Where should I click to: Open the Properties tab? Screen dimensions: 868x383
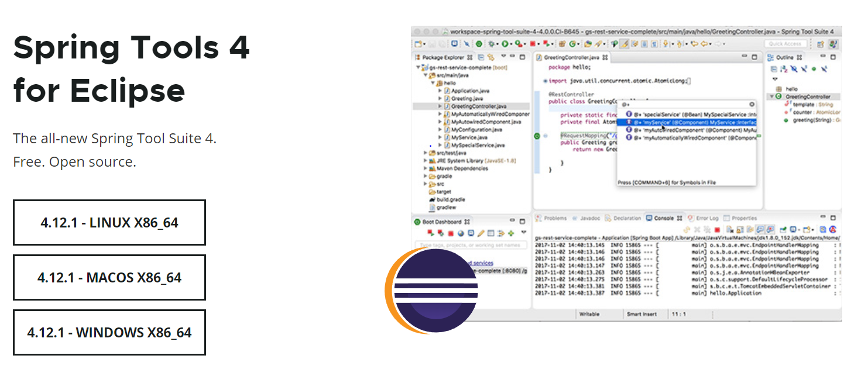click(740, 218)
